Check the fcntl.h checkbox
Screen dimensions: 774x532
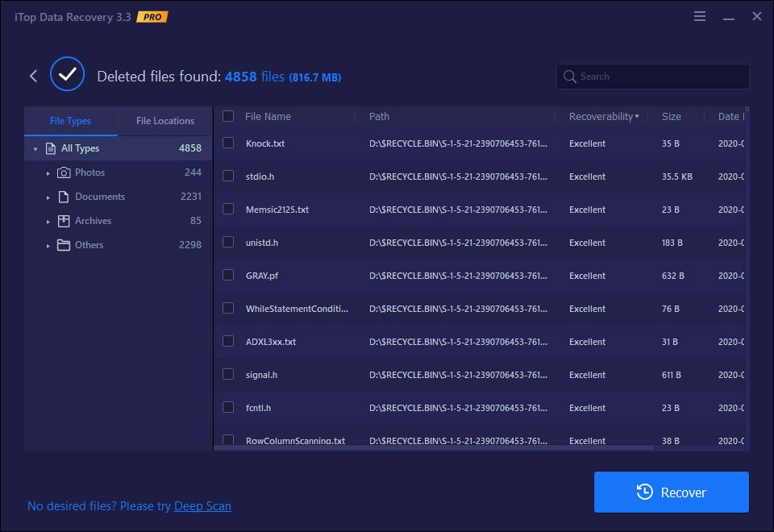click(228, 407)
